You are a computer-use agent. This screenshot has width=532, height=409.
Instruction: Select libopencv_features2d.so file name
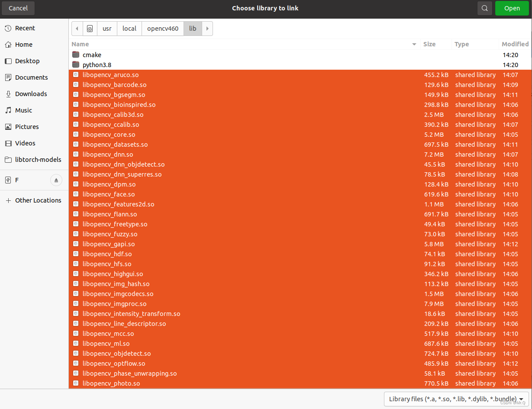pos(119,204)
